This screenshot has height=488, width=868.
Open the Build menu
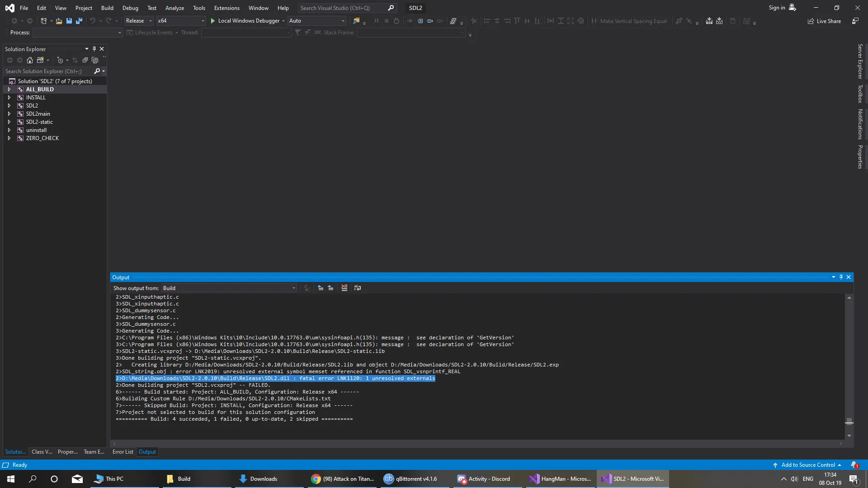[107, 8]
